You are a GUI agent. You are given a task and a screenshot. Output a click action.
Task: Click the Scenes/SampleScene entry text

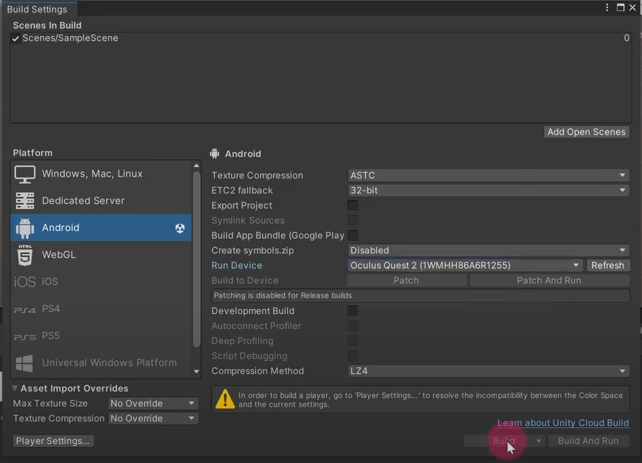70,38
